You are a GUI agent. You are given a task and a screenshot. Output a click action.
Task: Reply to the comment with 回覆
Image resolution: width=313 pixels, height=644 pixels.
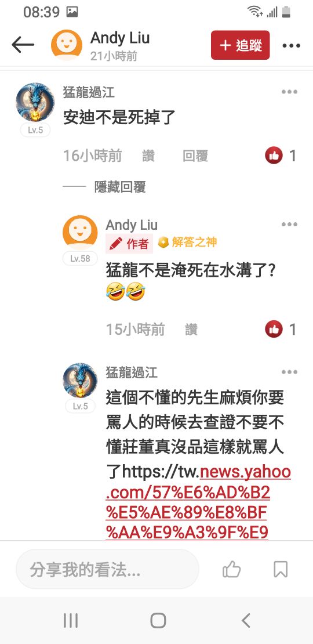point(195,156)
